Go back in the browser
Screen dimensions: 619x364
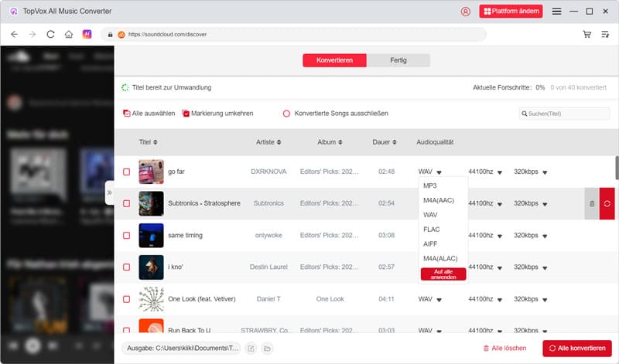14,34
